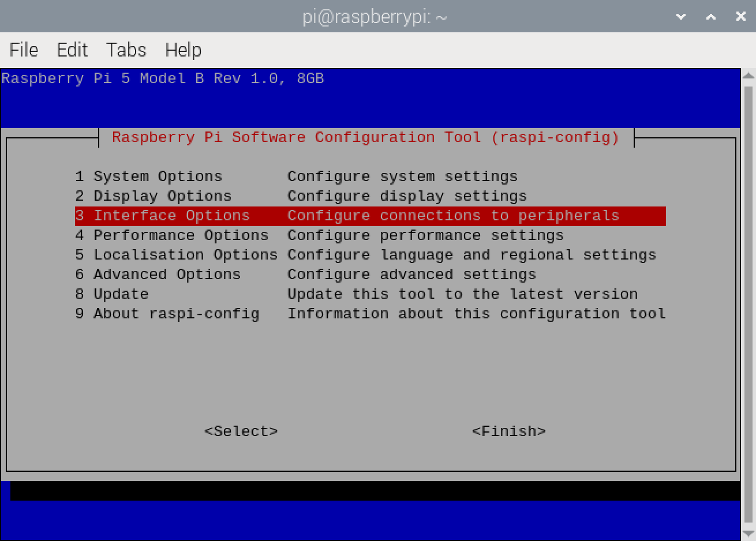Close the terminal window
The height and width of the screenshot is (541, 756).
(x=741, y=17)
